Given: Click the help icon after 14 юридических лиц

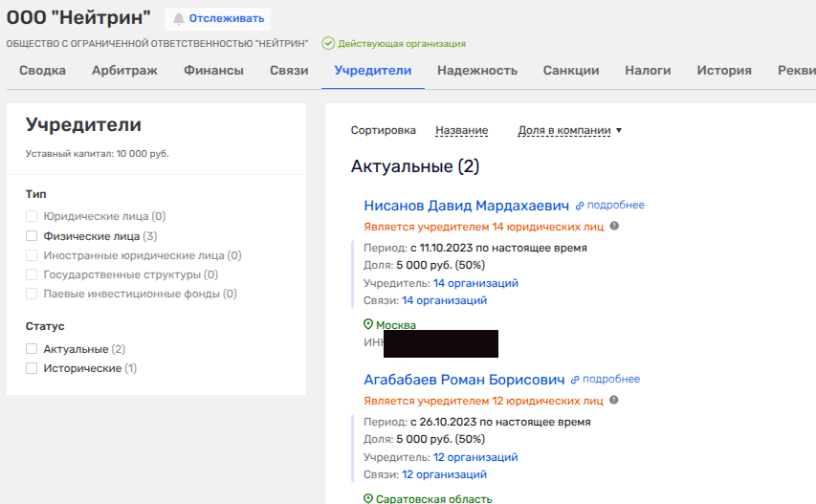Looking at the screenshot, I should (x=614, y=227).
